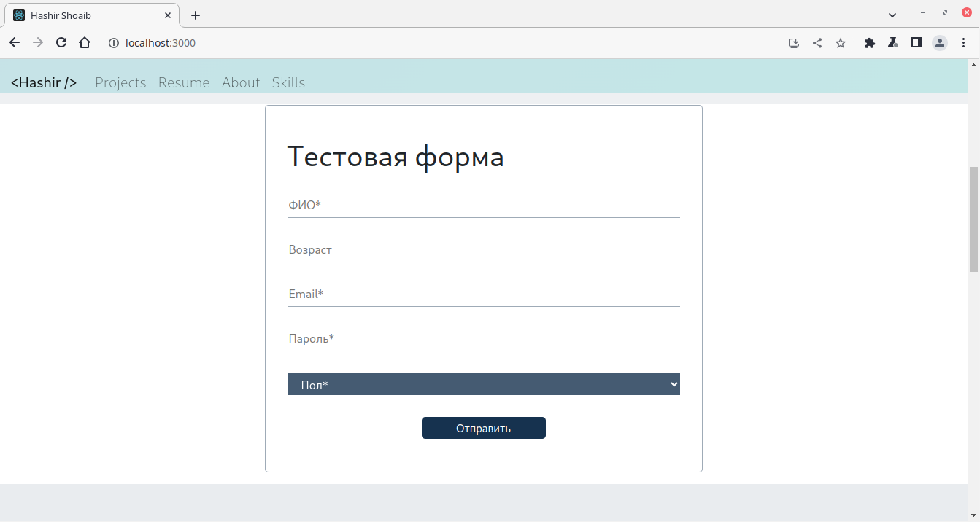The height and width of the screenshot is (522, 980).
Task: Reload the page with the refresh icon
Action: click(61, 43)
